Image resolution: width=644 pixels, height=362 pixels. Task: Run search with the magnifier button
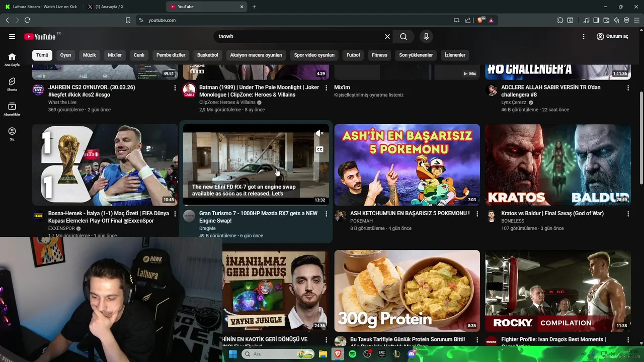pos(404,36)
